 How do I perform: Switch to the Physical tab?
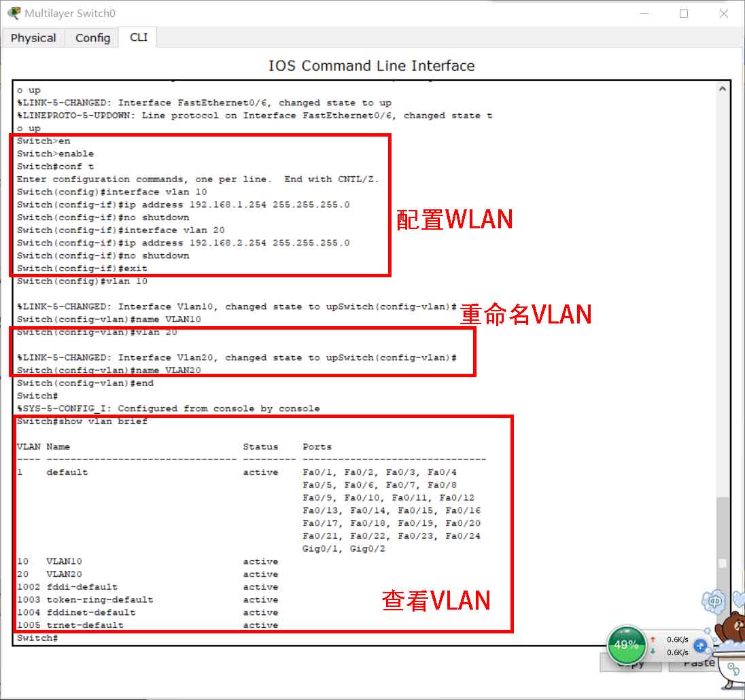pos(33,38)
